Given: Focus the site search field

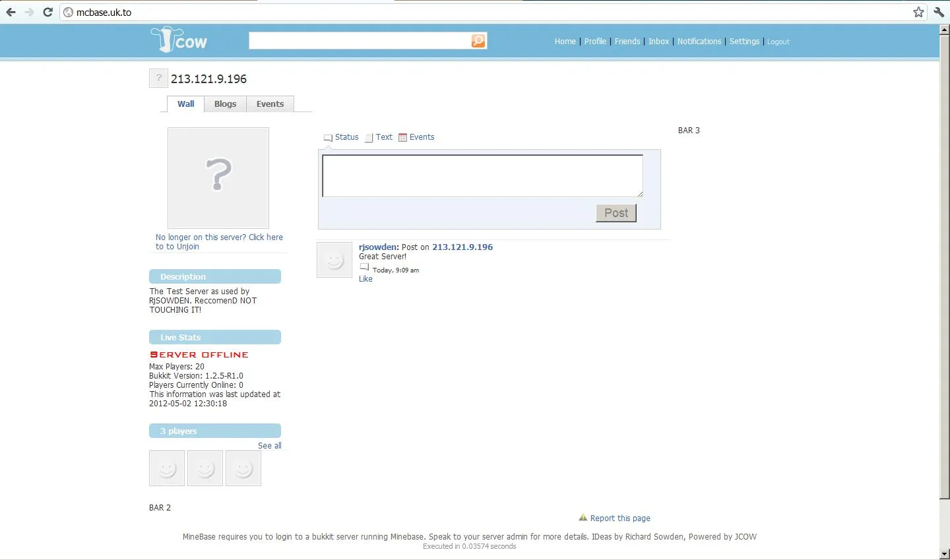Looking at the screenshot, I should (x=360, y=41).
